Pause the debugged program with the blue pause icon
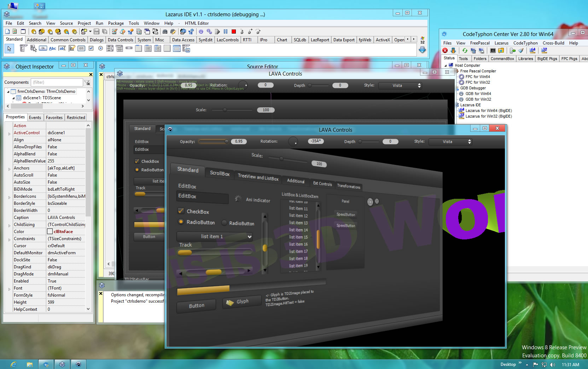 tap(226, 31)
